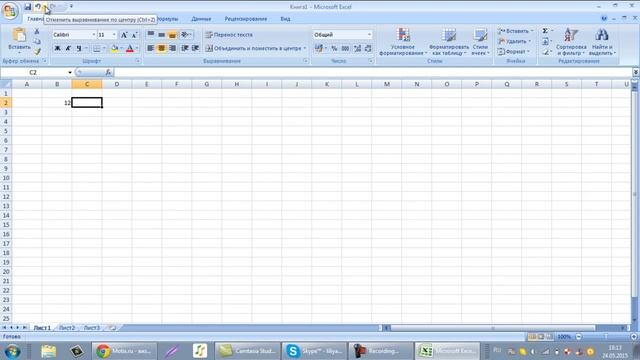Apply percent style to cell

click(x=334, y=49)
